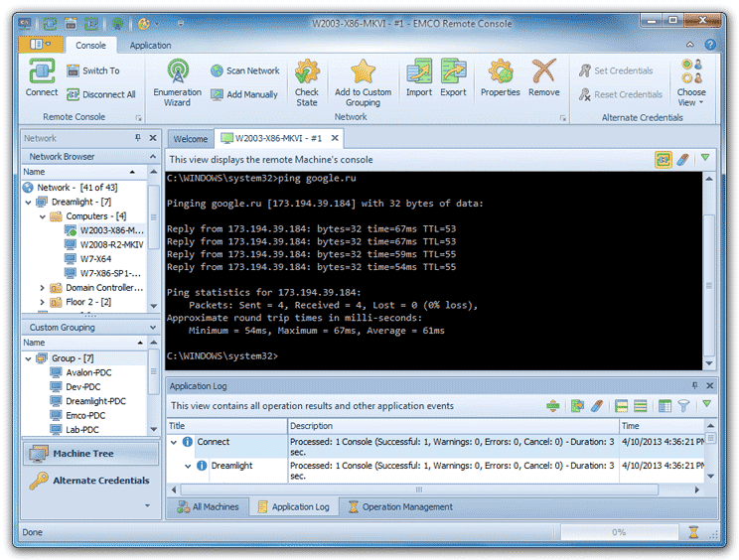The width and height of the screenshot is (739, 560).
Task: Select W2008-R2-MKIV in the network tree
Action: tap(111, 244)
